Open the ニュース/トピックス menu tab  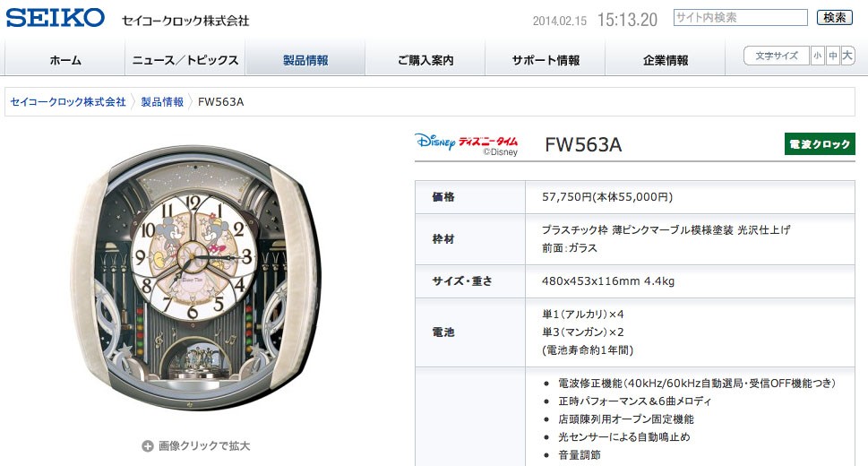tap(185, 60)
